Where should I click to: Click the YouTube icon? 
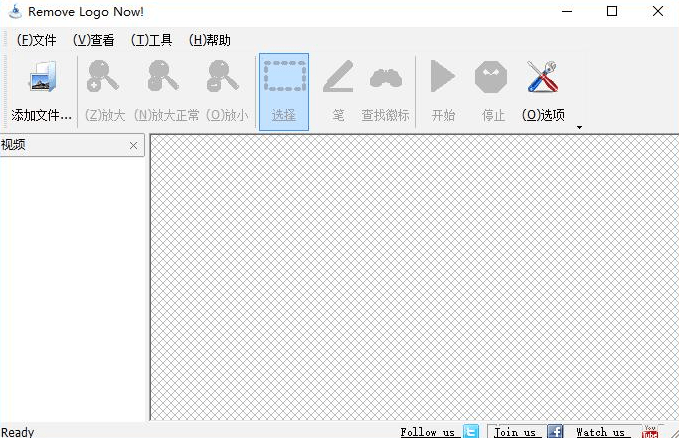[x=650, y=432]
